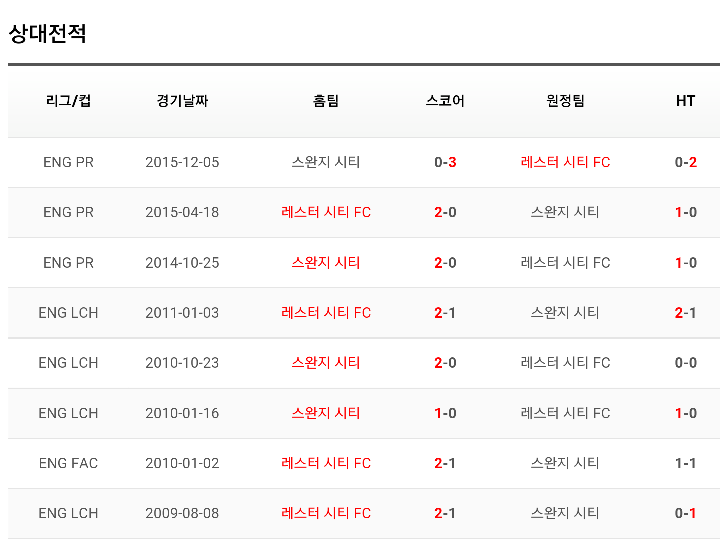The width and height of the screenshot is (720, 544).
Task: Open home team 스완지 시티 in 2014-10-25 match
Action: click(x=326, y=263)
